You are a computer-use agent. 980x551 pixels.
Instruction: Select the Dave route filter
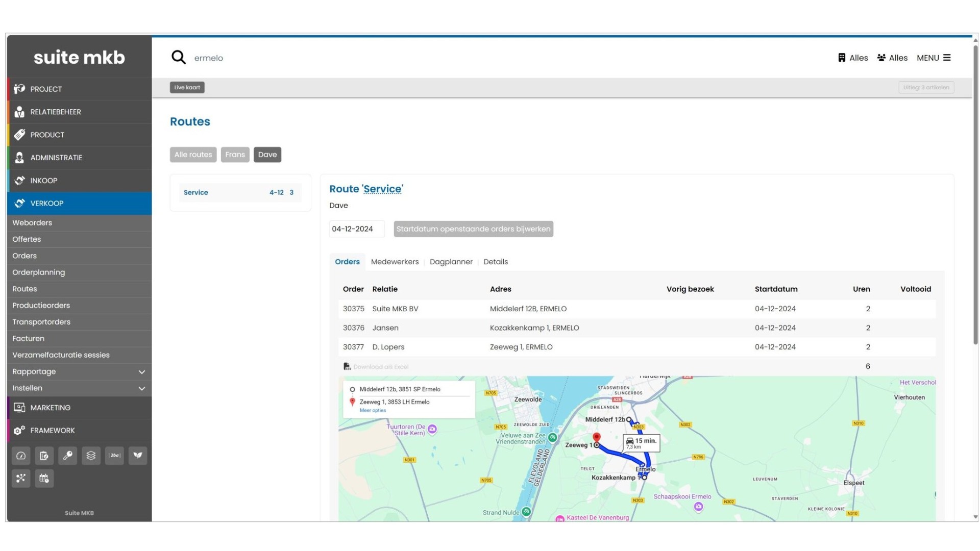coord(267,155)
